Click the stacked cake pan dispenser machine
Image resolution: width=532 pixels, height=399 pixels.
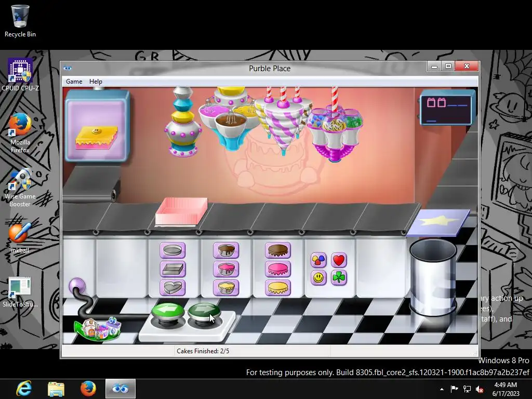coord(183,122)
